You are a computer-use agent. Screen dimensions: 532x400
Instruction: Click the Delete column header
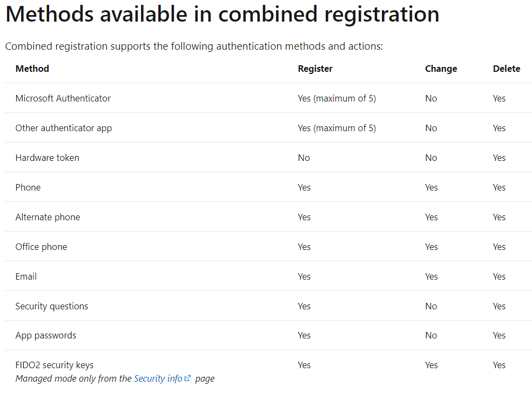pos(506,69)
